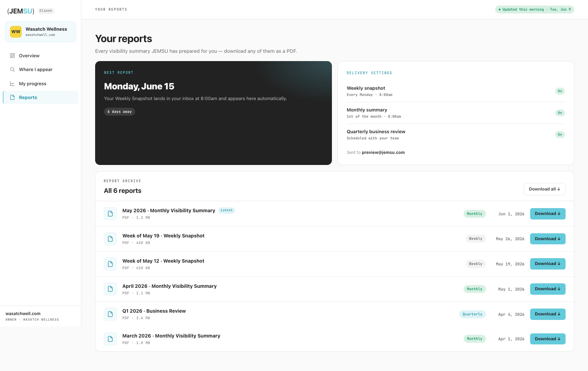The image size is (588, 371).
Task: Click the 6 days away badge
Action: (x=119, y=111)
